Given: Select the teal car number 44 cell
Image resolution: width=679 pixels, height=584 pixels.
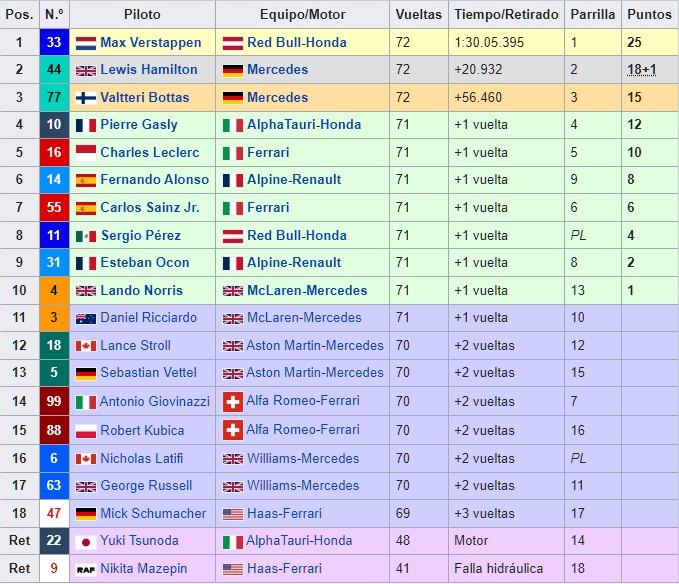Looking at the screenshot, I should [54, 69].
